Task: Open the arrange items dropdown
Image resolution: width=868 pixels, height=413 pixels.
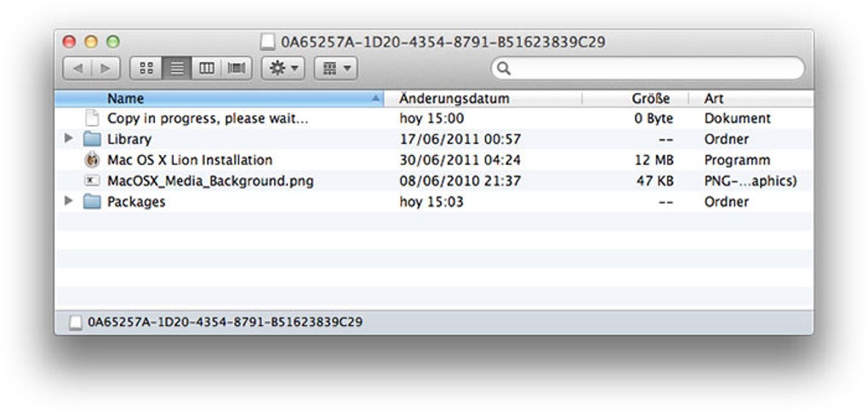Action: pyautogui.click(x=335, y=68)
